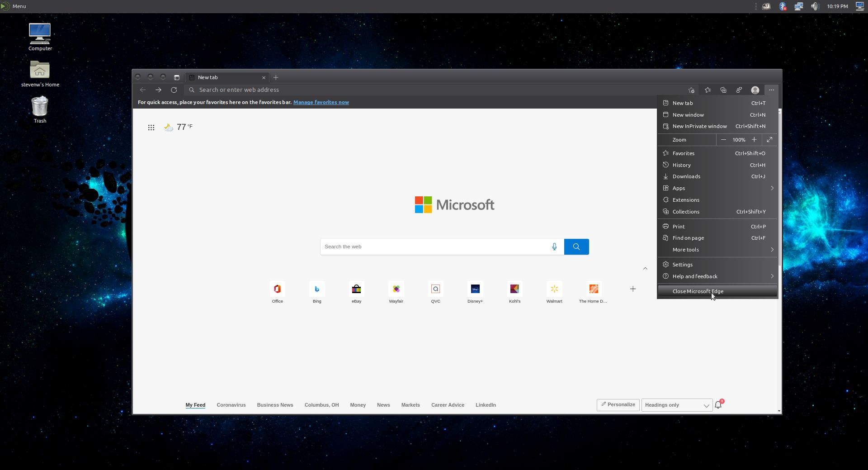This screenshot has height=470, width=868.
Task: Open vertical tabs icon left of New tab
Action: coord(177,77)
